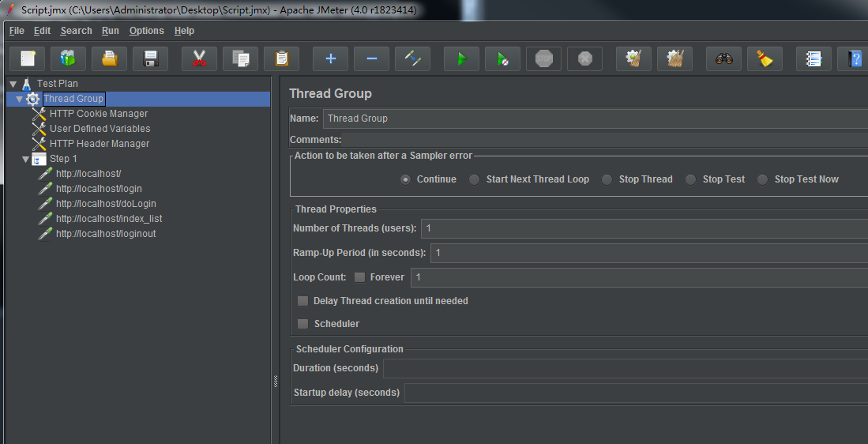Open the Function Helper list icon
The image size is (868, 444).
click(x=814, y=58)
